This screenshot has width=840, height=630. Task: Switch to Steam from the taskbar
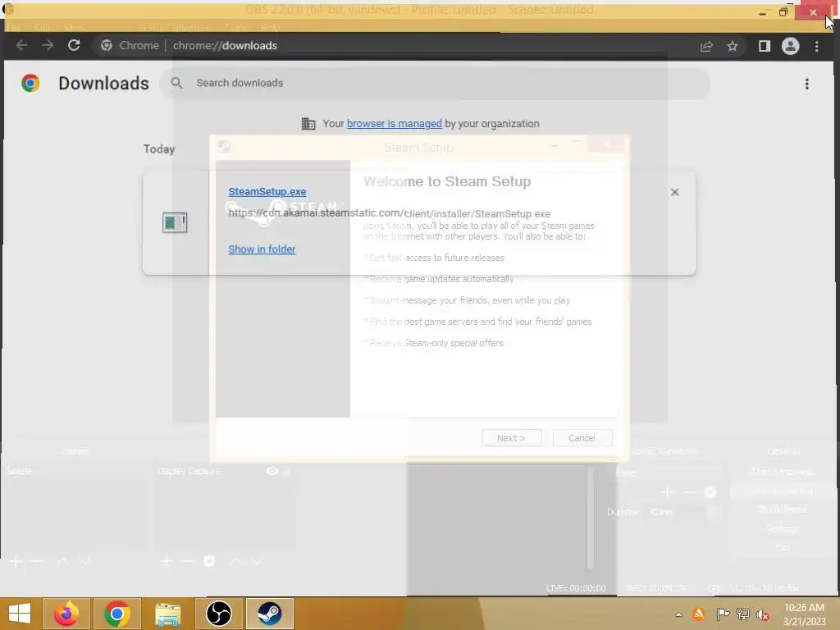(x=269, y=614)
